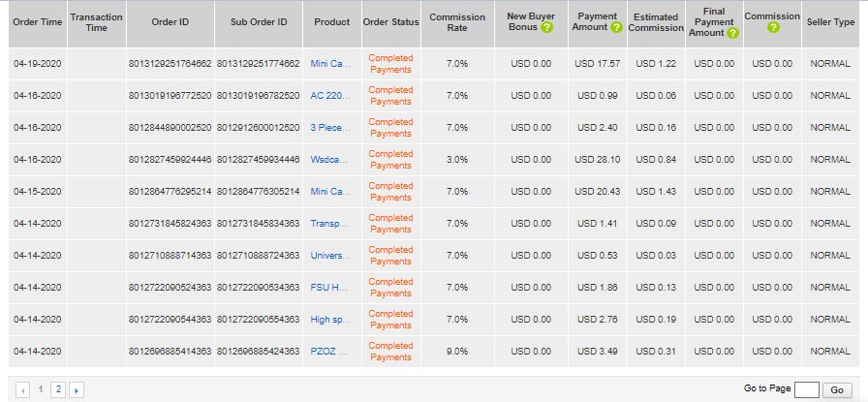868x402 pixels.
Task: Click the Commission column help icon
Action: pyautogui.click(x=772, y=28)
